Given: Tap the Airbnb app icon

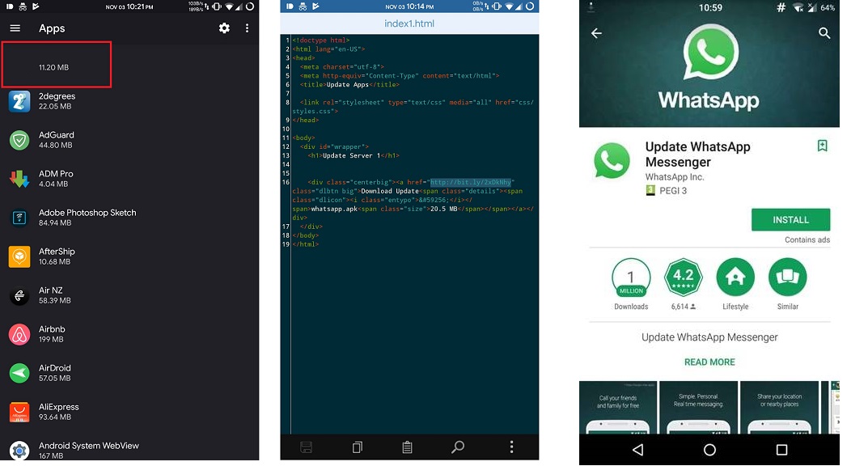Looking at the screenshot, I should 19,335.
